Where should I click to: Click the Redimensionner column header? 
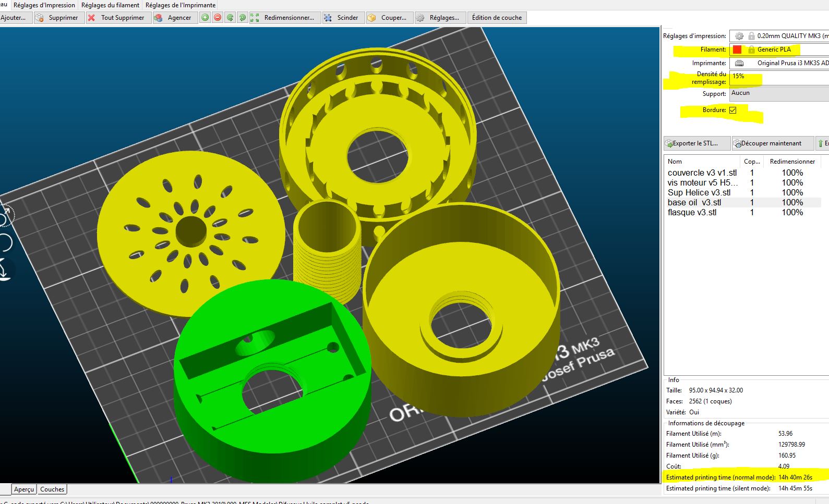coord(792,162)
